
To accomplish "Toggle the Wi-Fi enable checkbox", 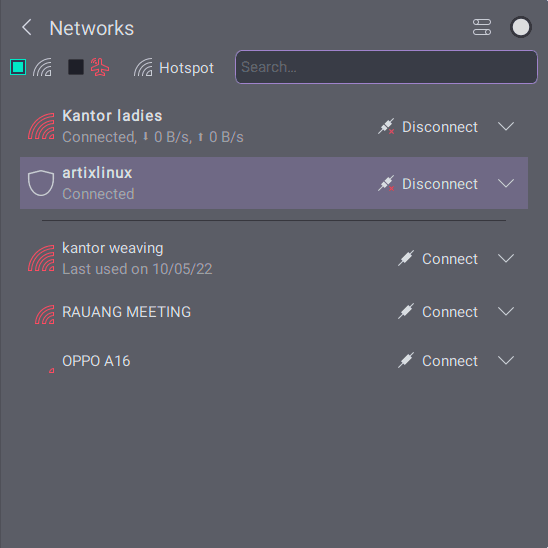I will coord(18,67).
